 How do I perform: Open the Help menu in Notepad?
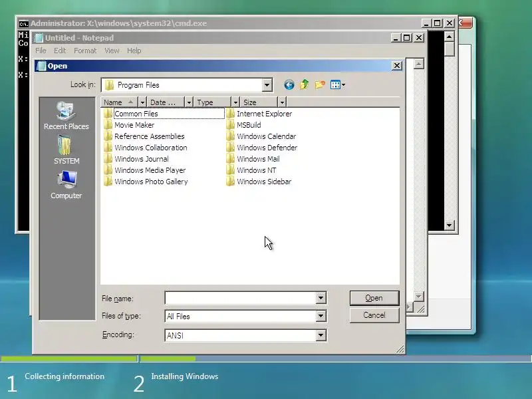pyautogui.click(x=134, y=51)
